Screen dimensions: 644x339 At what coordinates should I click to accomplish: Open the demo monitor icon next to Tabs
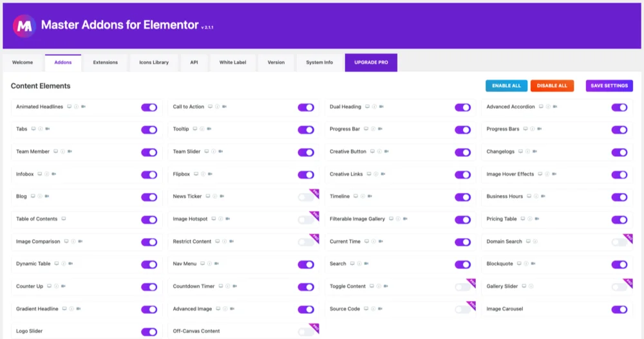click(33, 129)
